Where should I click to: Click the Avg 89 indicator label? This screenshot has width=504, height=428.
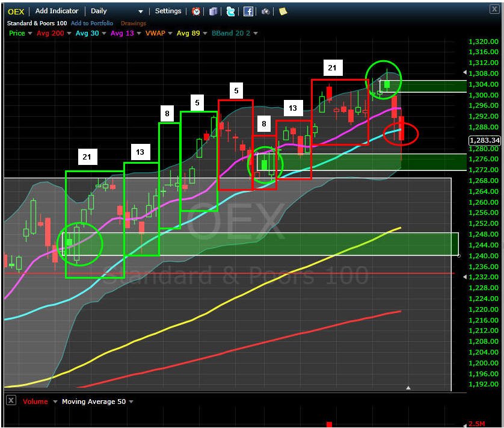click(188, 33)
